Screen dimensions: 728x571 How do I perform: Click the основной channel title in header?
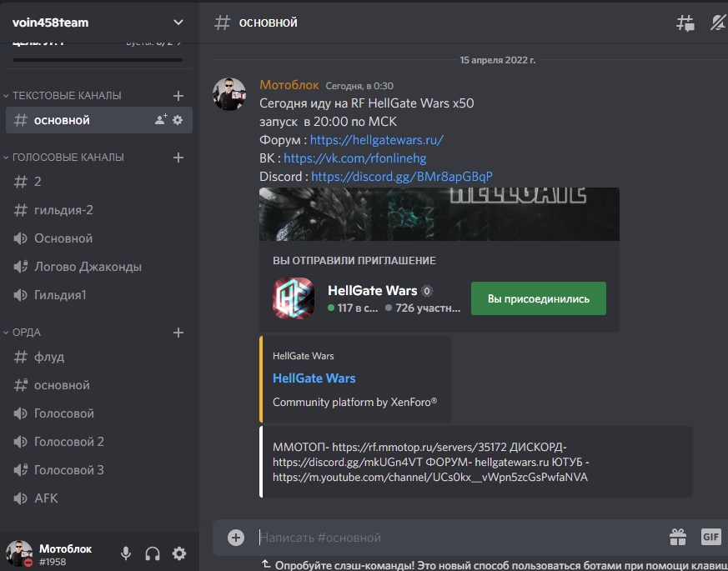coord(268,23)
